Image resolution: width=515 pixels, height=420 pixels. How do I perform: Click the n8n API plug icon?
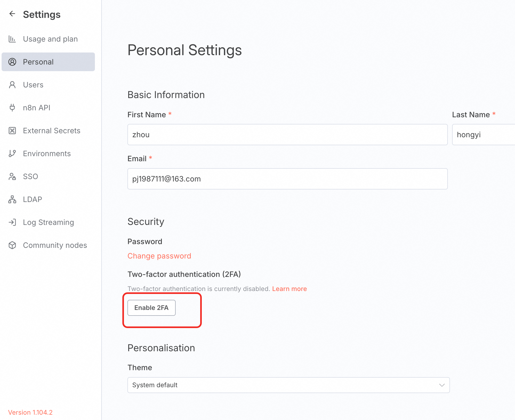click(12, 108)
